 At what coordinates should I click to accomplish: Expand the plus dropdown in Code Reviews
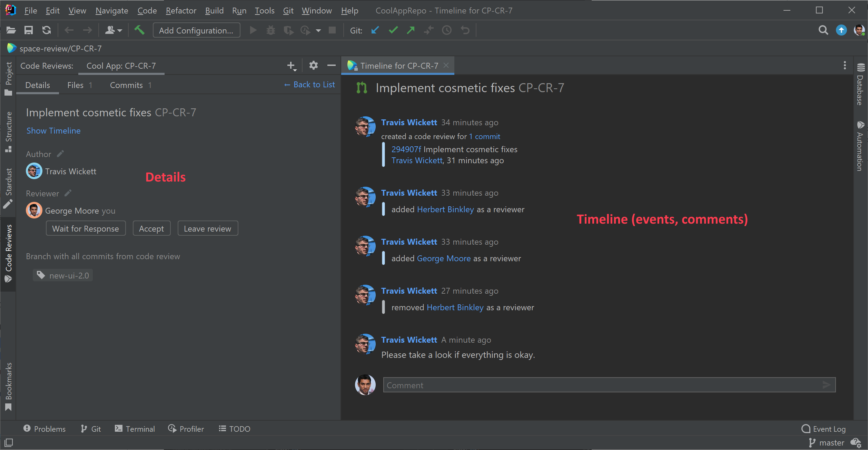[292, 66]
